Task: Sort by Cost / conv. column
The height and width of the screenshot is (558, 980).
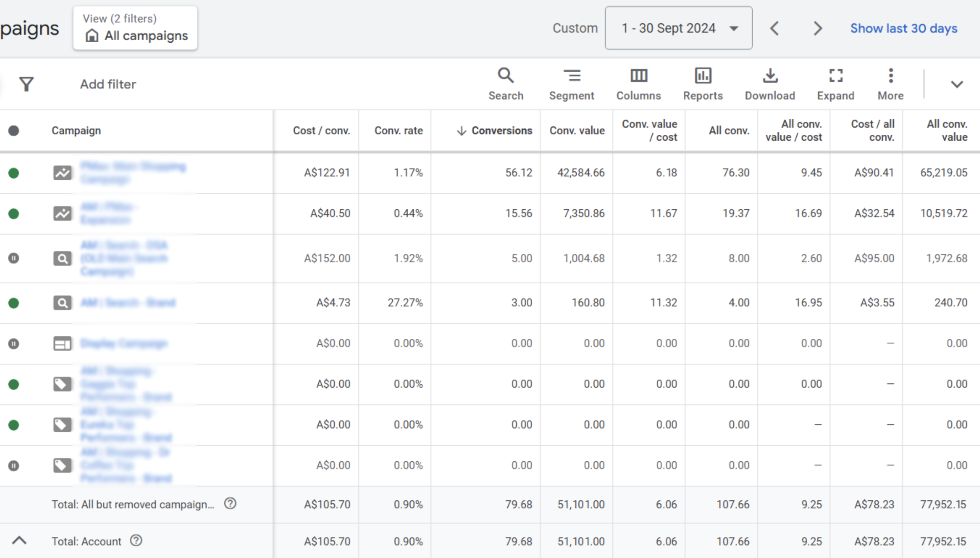Action: (x=322, y=131)
